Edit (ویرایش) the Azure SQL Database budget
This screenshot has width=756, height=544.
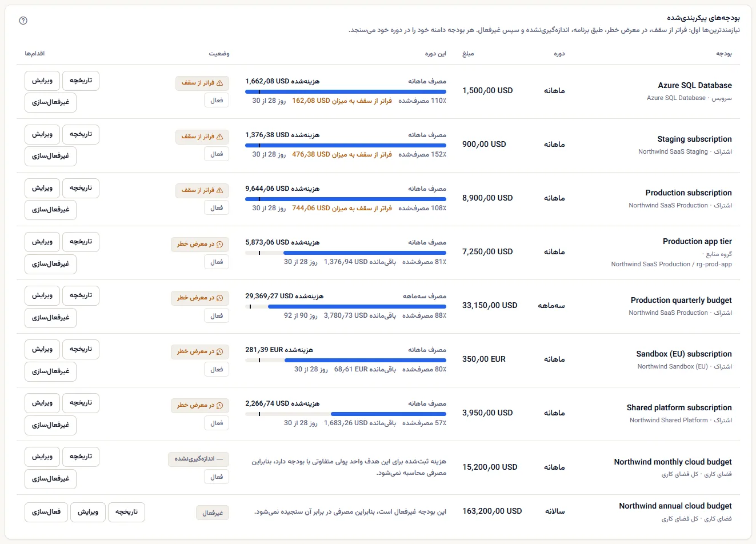42,81
